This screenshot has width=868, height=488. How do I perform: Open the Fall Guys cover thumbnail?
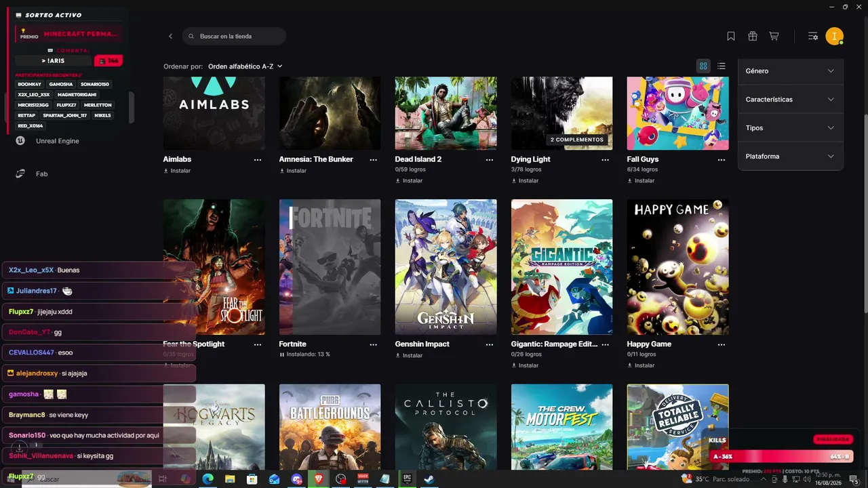coord(678,113)
